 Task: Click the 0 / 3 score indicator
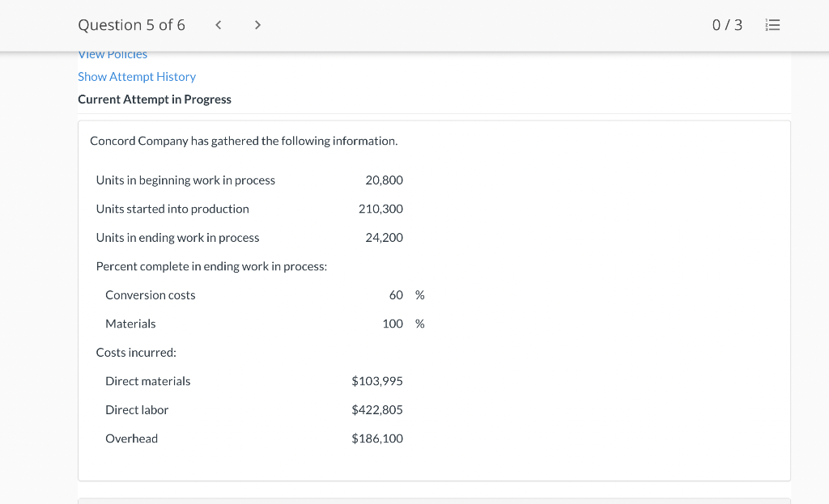pos(727,25)
